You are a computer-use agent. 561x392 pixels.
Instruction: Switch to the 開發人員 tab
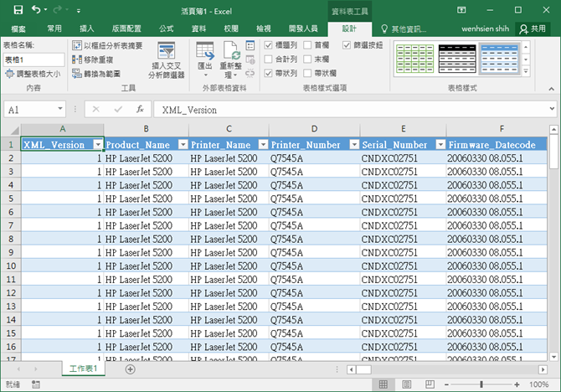click(x=303, y=28)
